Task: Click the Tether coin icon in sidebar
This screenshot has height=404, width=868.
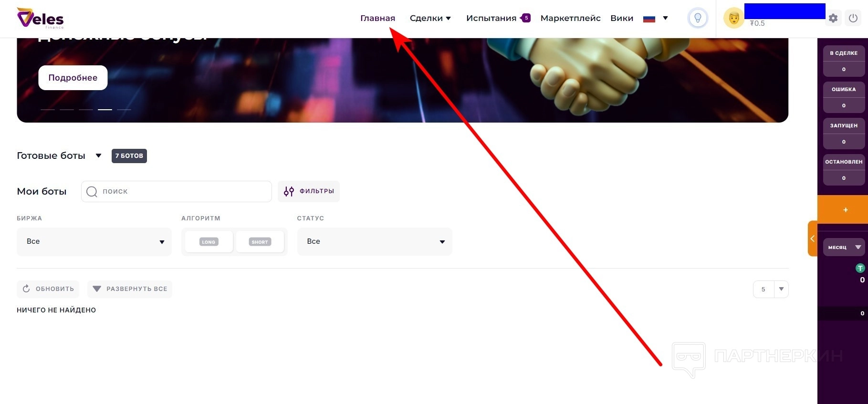Action: click(860, 268)
